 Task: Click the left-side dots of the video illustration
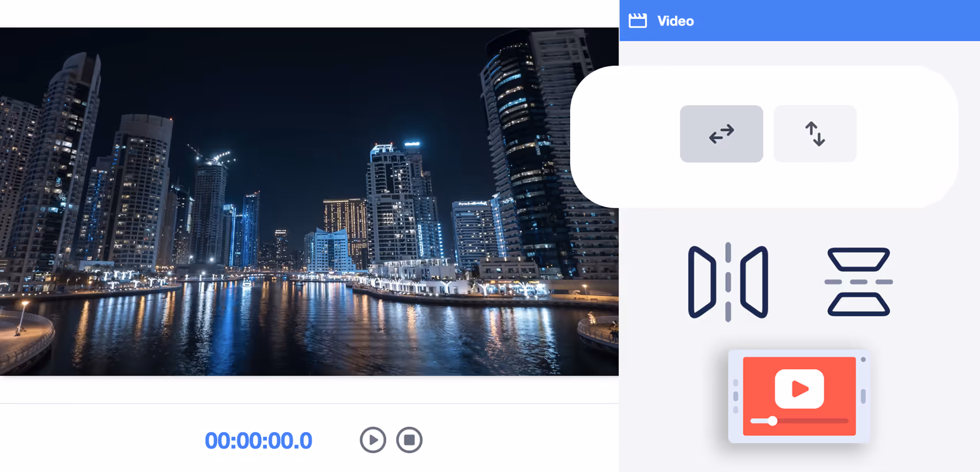tap(736, 396)
